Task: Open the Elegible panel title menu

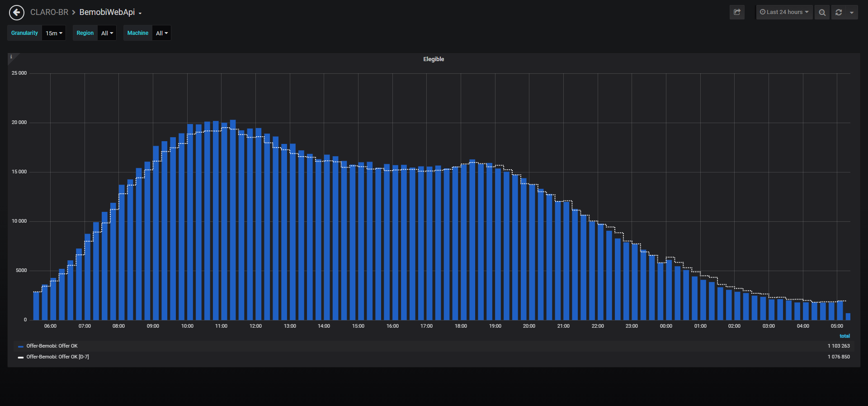Action: click(434, 59)
